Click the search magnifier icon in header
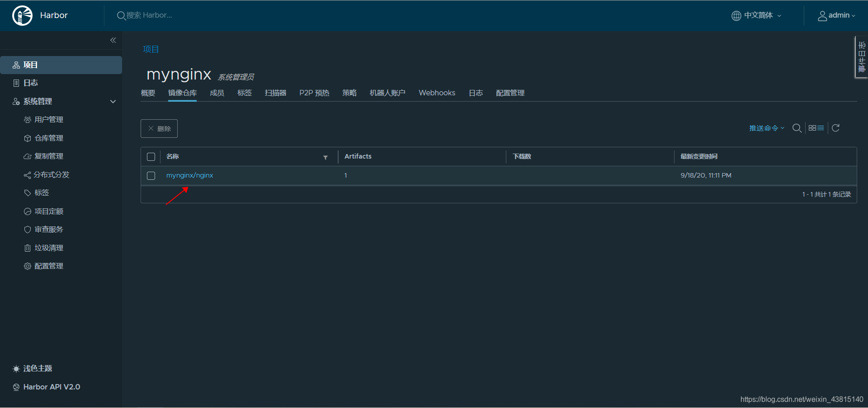The height and width of the screenshot is (408, 868). (121, 16)
